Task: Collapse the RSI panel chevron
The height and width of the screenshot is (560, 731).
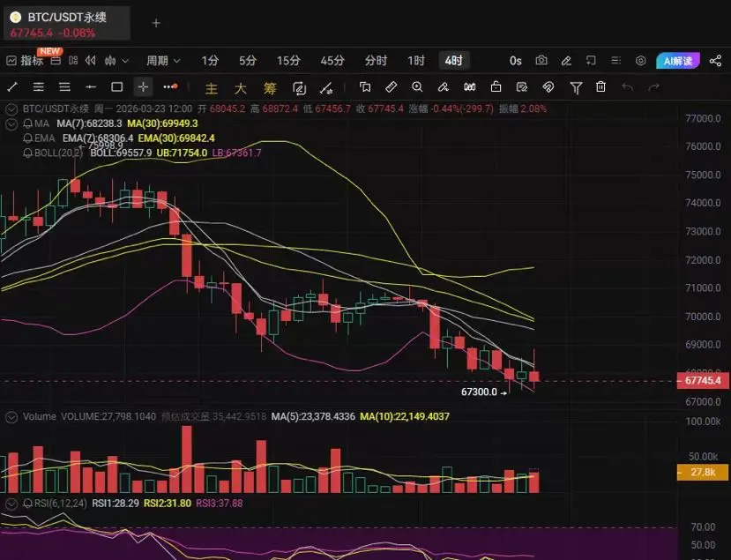Action: point(11,504)
